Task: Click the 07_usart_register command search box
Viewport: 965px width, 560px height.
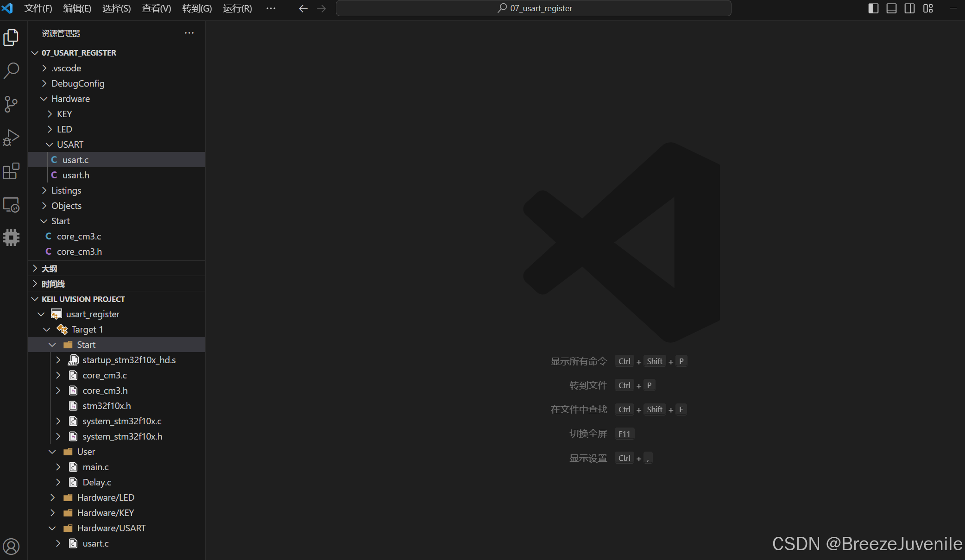Action: (533, 8)
